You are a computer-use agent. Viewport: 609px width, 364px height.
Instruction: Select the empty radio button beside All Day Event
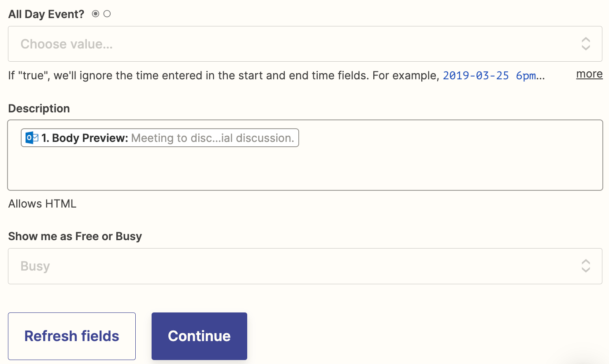(x=107, y=14)
